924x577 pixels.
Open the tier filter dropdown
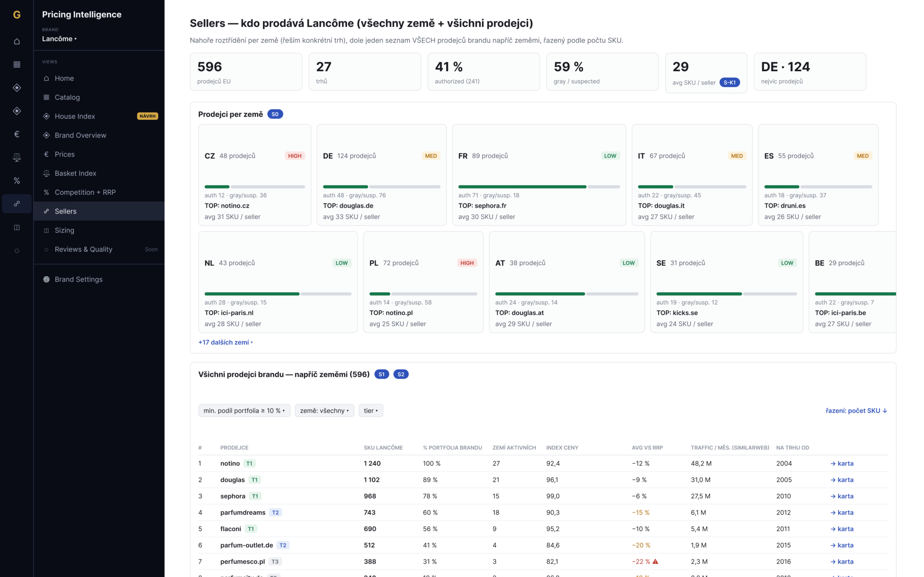371,411
